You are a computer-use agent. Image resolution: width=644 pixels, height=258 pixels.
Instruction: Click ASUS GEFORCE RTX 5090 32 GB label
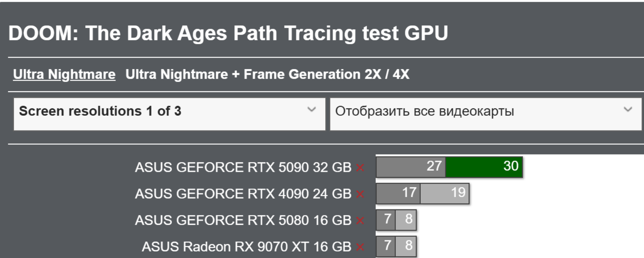pyautogui.click(x=243, y=168)
